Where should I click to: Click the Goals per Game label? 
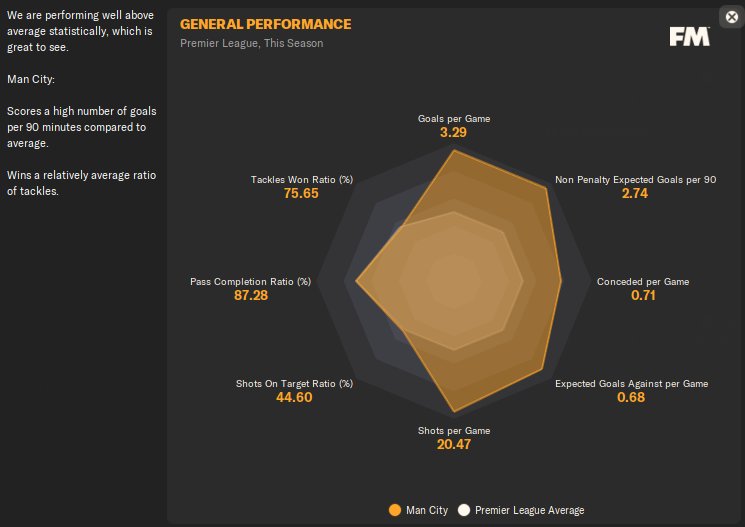[x=454, y=119]
